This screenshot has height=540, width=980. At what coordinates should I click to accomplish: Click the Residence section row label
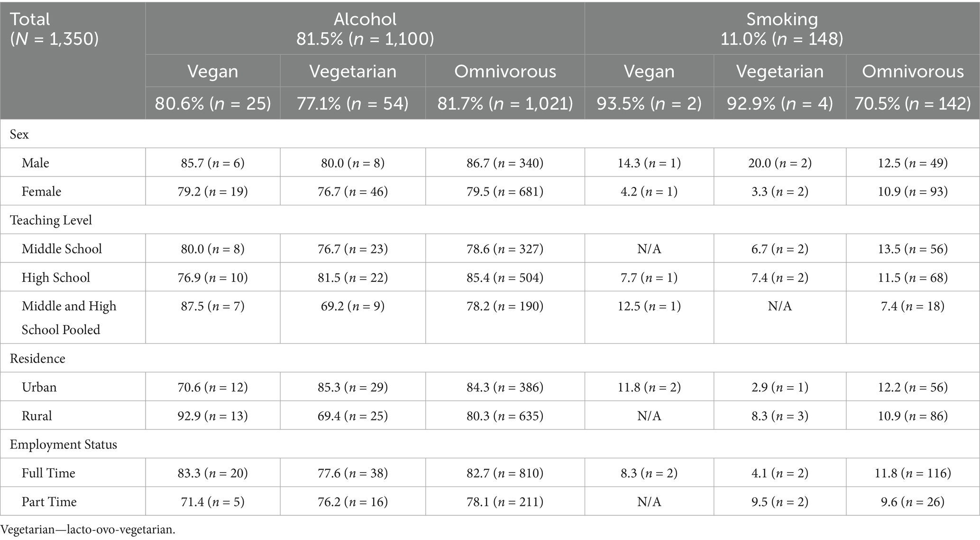tap(37, 358)
